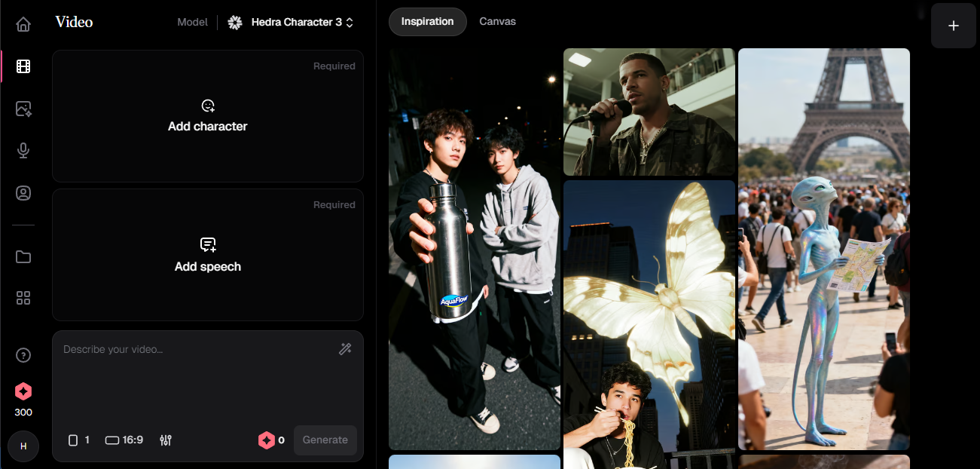Viewport: 980px width, 469px height.
Task: Switch to the Inspiration tab
Action: (427, 22)
